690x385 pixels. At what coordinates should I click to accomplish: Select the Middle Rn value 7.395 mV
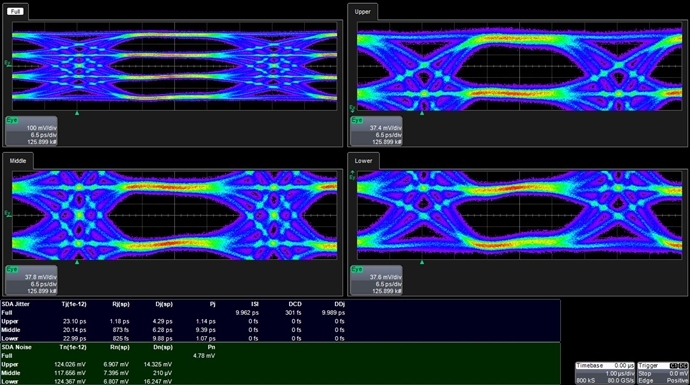click(x=117, y=373)
